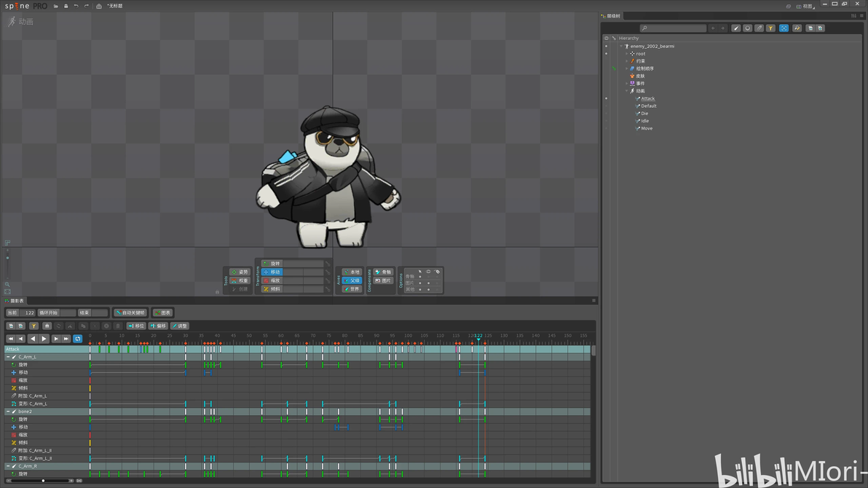Image resolution: width=868 pixels, height=488 pixels.
Task: Jump to first frame in dopesheet
Action: tap(10, 339)
